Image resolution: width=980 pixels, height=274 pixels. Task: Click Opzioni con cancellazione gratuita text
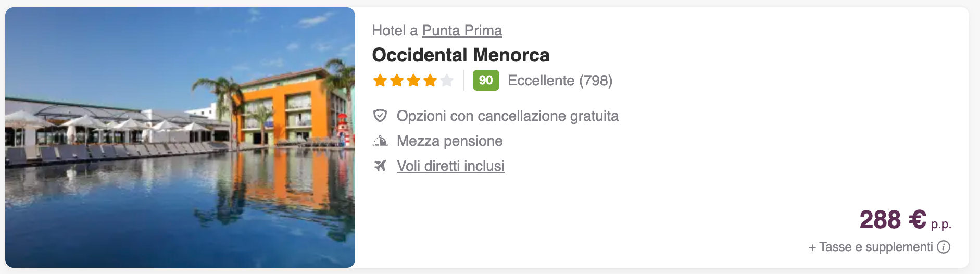tap(508, 116)
